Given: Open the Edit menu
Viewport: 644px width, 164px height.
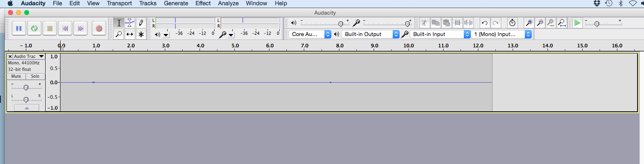Looking at the screenshot, I should 74,3.
